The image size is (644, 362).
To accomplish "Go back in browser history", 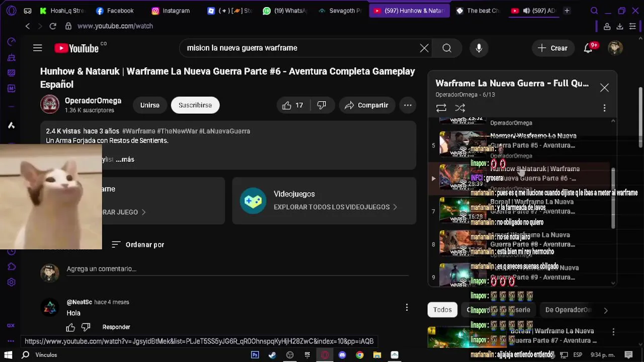I will [28, 26].
